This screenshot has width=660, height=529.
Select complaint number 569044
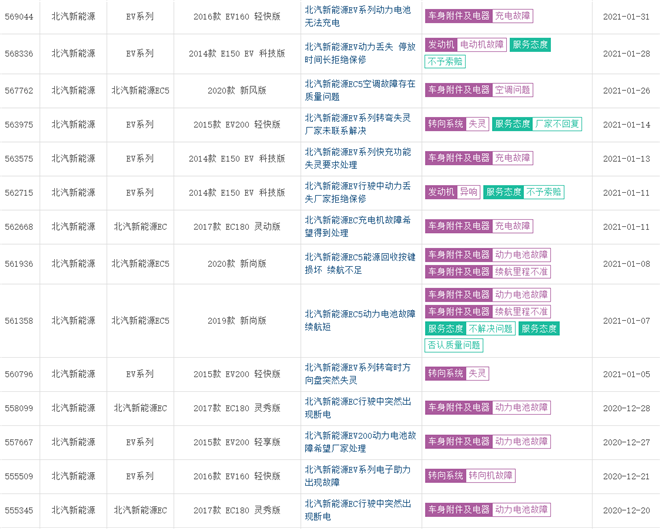19,16
